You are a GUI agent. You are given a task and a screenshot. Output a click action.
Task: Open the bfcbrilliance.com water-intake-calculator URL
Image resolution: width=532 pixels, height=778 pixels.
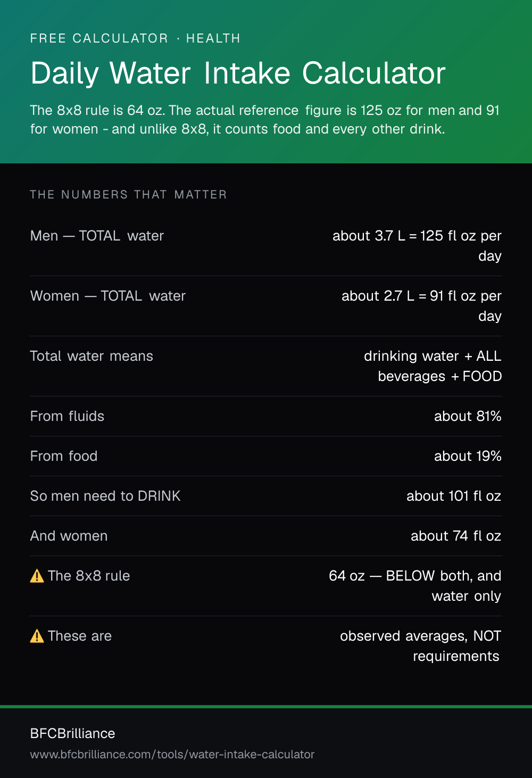coord(172,755)
